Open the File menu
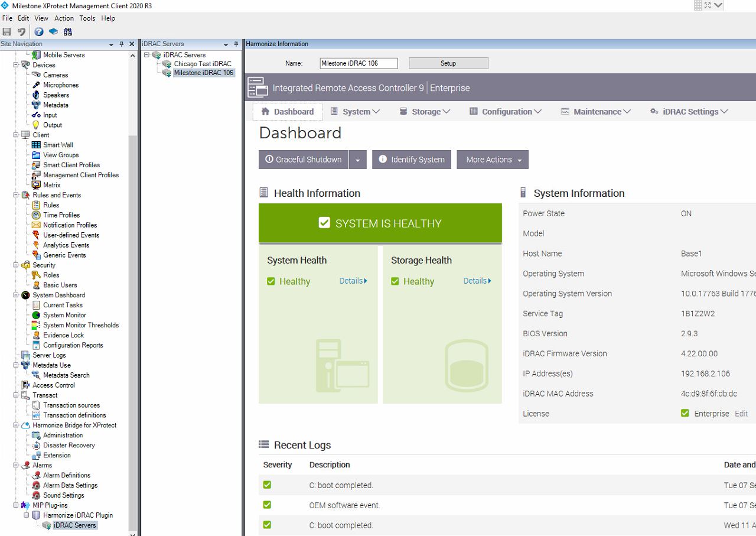Image resolution: width=756 pixels, height=536 pixels. point(7,18)
